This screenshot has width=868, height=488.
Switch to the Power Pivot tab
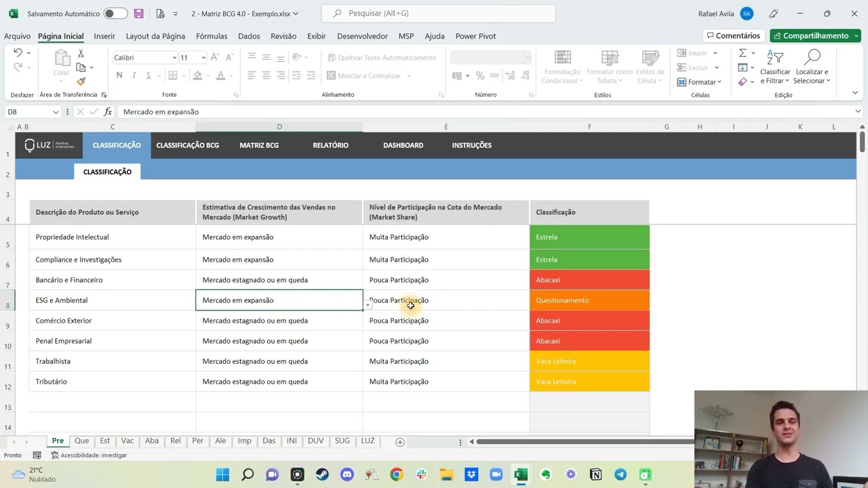[475, 36]
